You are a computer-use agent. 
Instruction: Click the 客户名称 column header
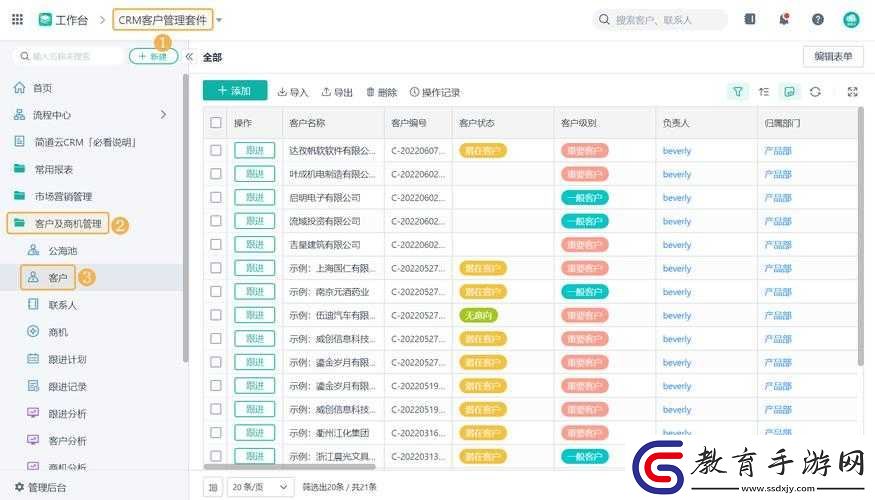[307, 123]
